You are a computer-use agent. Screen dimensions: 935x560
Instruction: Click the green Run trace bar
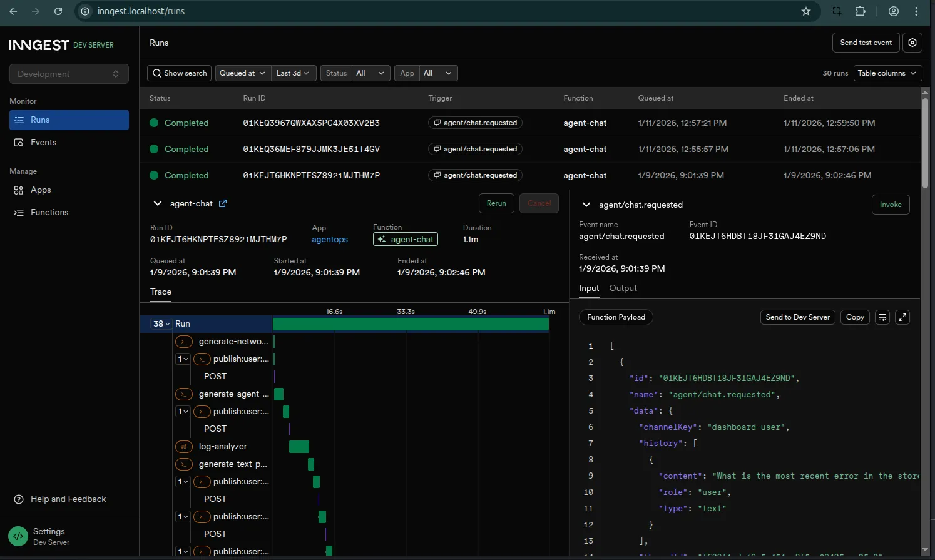click(x=411, y=324)
